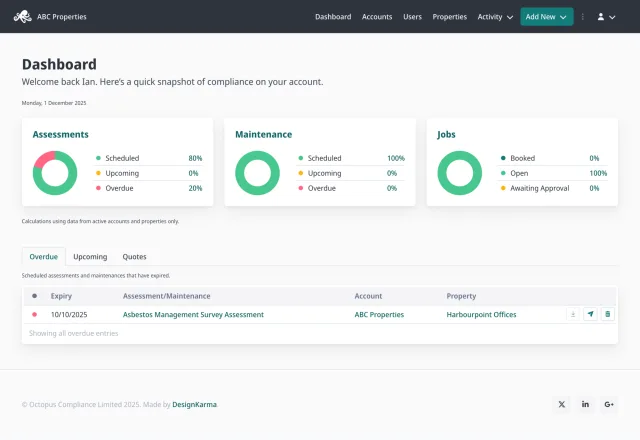Open the Harbourpoint Offices property link

pyautogui.click(x=481, y=315)
